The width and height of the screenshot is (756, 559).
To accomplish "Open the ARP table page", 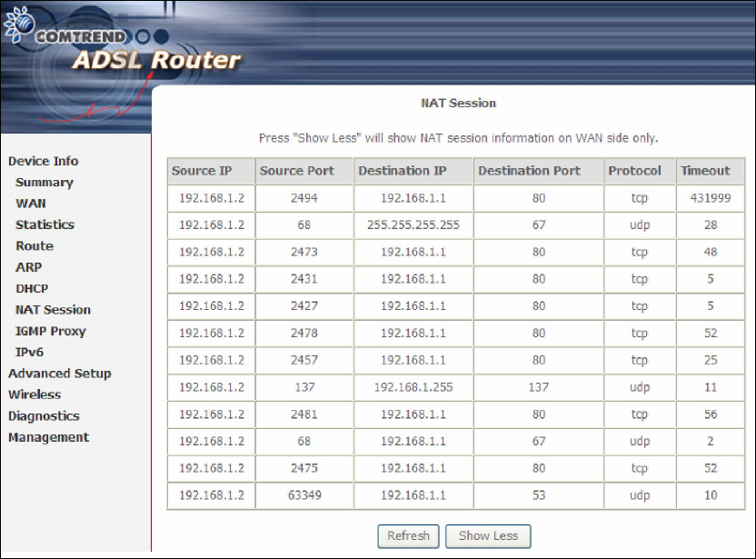I will (28, 267).
